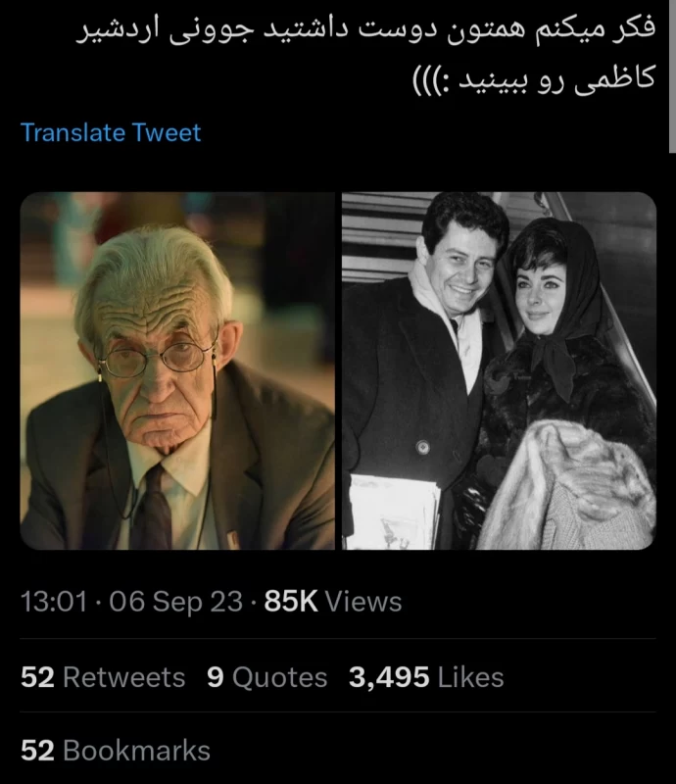Click the first line of Persian tweet text
676x784 pixels.
click(x=365, y=30)
